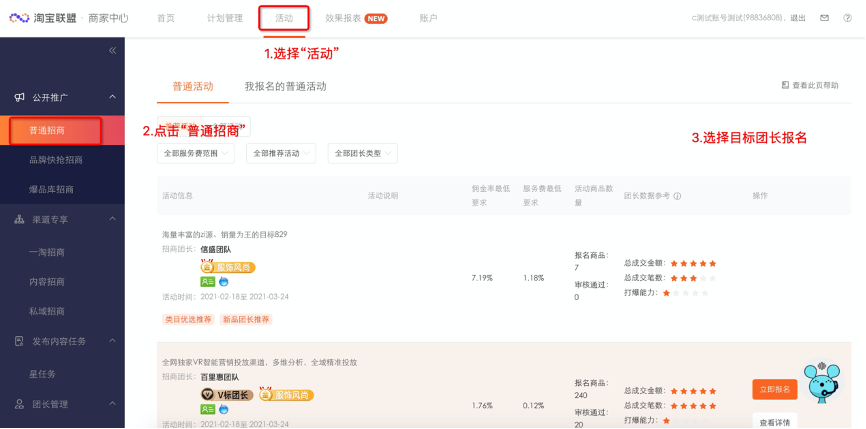Open the 全部团长类型 dropdown

[x=362, y=153]
